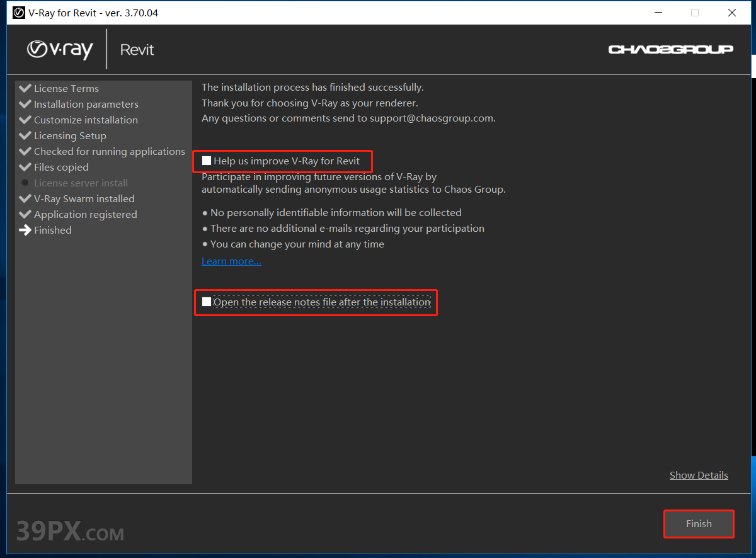Select the License Terms step
This screenshot has width=756, height=558.
click(66, 89)
